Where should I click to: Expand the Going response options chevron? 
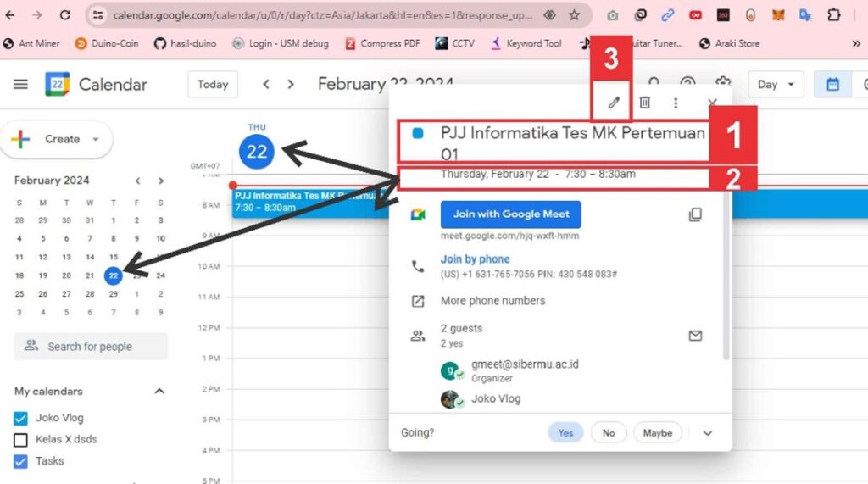708,433
